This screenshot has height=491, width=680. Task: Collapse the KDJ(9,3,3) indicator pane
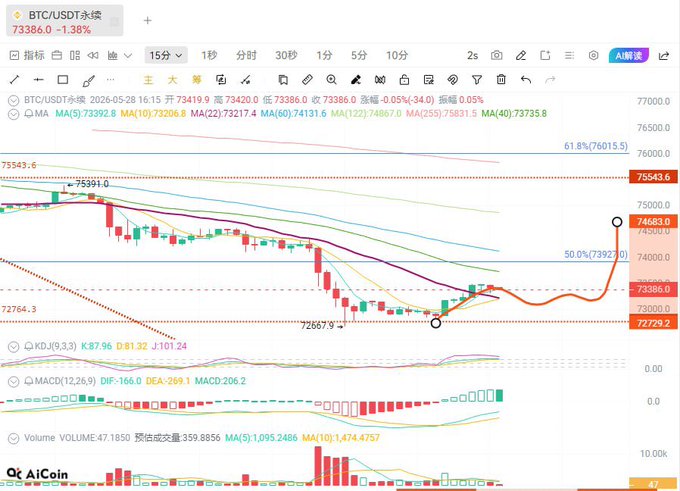point(14,347)
